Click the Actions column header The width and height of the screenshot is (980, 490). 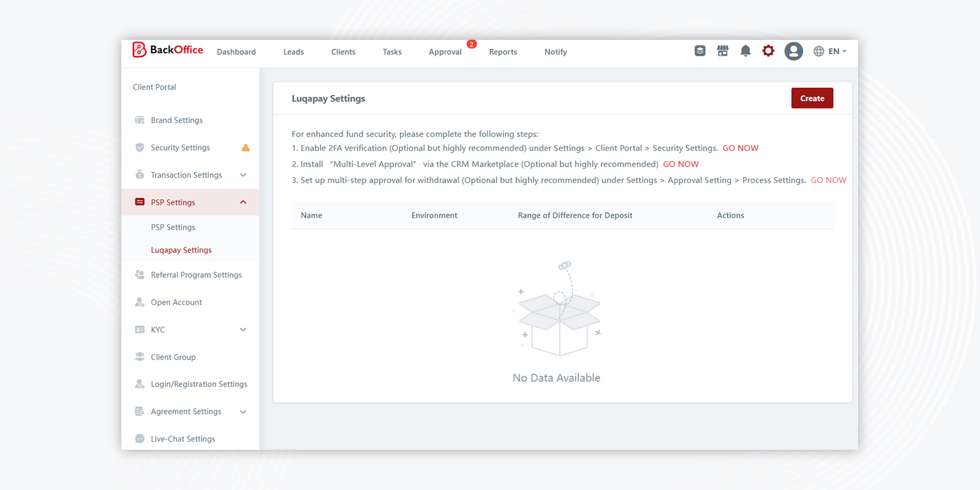pyautogui.click(x=731, y=216)
